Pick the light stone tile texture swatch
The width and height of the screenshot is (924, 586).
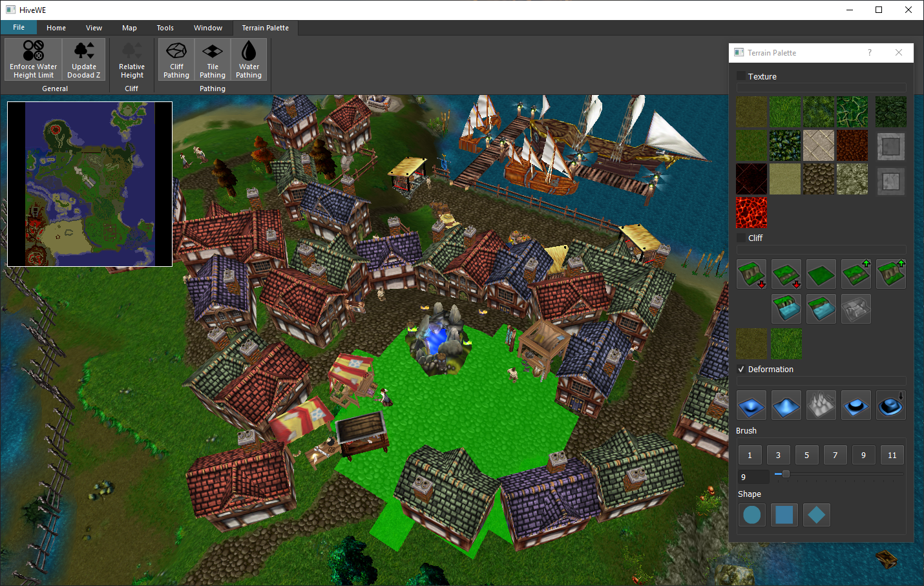(x=819, y=145)
